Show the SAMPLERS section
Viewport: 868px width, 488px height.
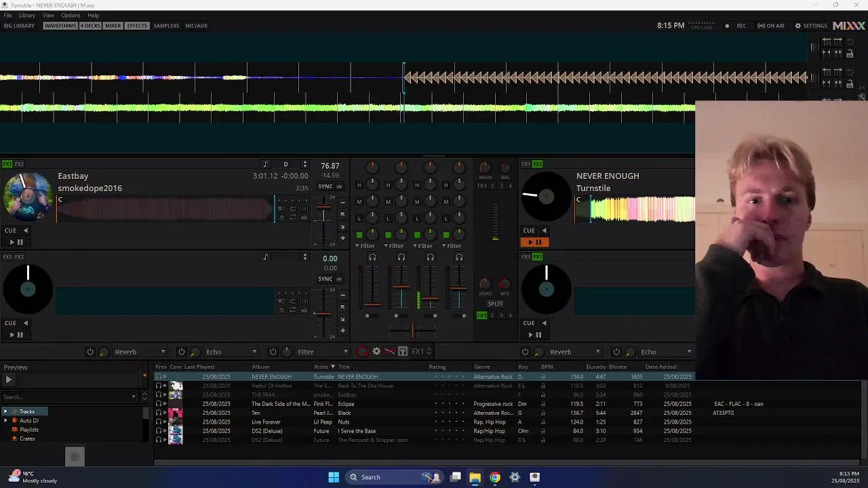tap(166, 26)
